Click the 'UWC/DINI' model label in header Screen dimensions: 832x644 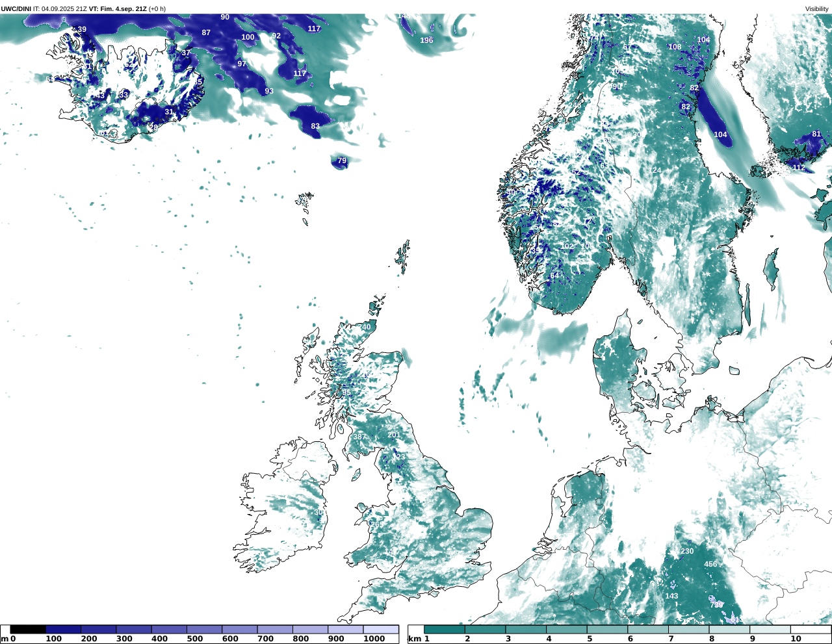(x=16, y=8)
